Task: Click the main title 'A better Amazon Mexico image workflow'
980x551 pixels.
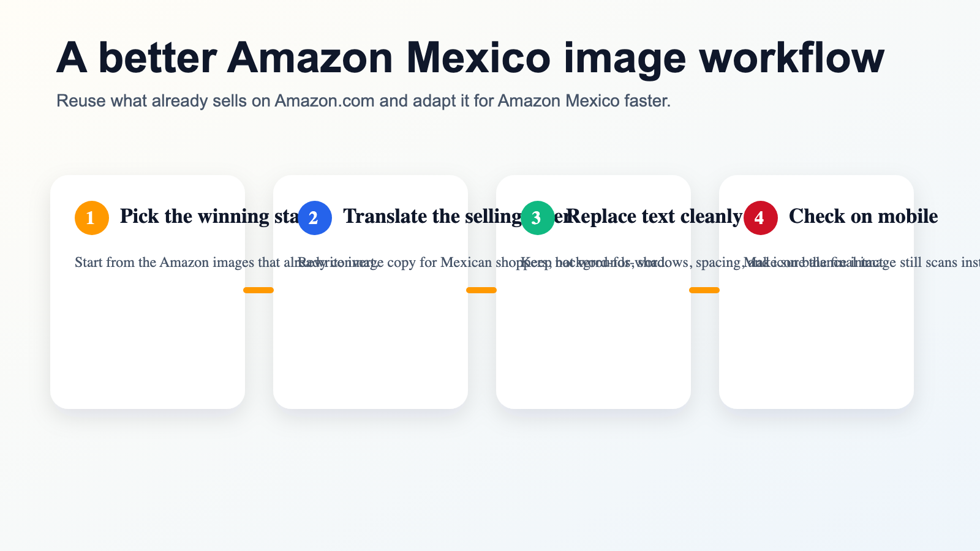Action: coord(470,58)
